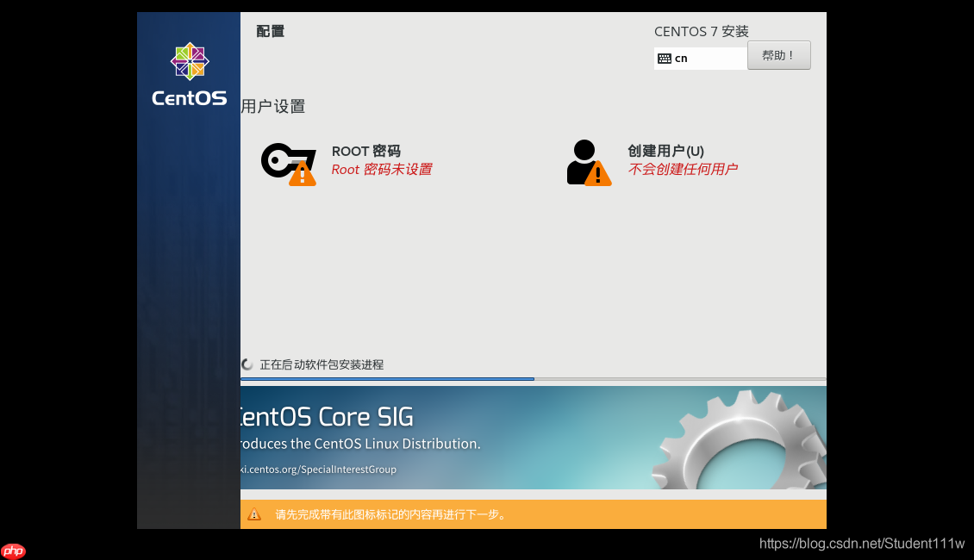Open the ROOT password settings via key icon
This screenshot has width=974, height=560.
284,159
